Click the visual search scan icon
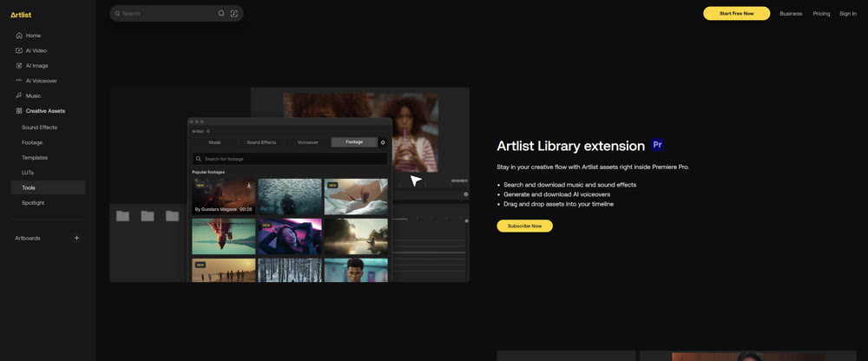The image size is (868, 361). (234, 13)
